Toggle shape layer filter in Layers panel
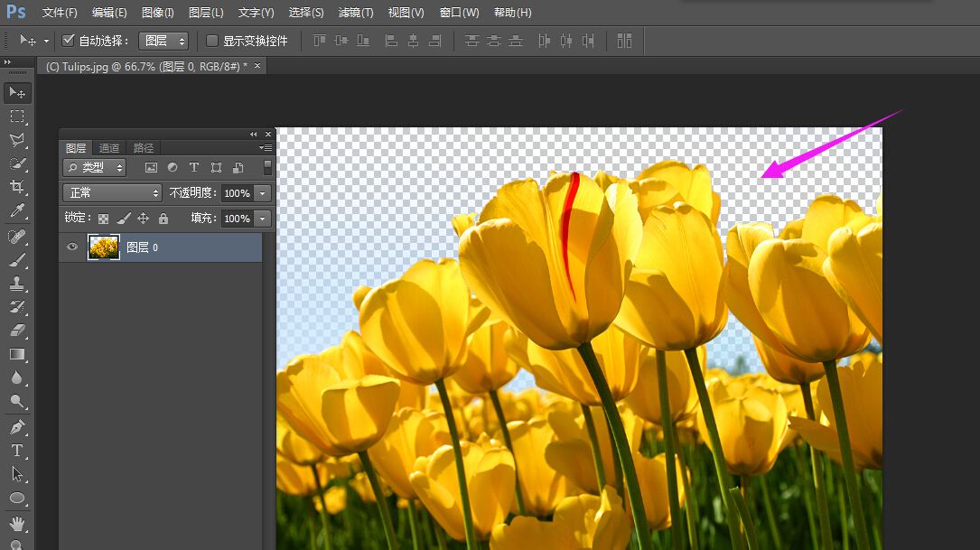The image size is (980, 550). coord(216,167)
